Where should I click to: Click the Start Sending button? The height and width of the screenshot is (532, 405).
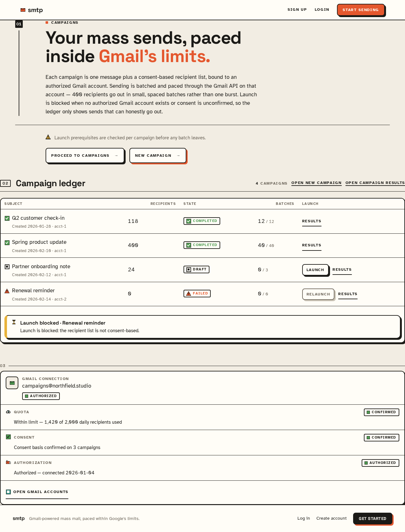[361, 10]
